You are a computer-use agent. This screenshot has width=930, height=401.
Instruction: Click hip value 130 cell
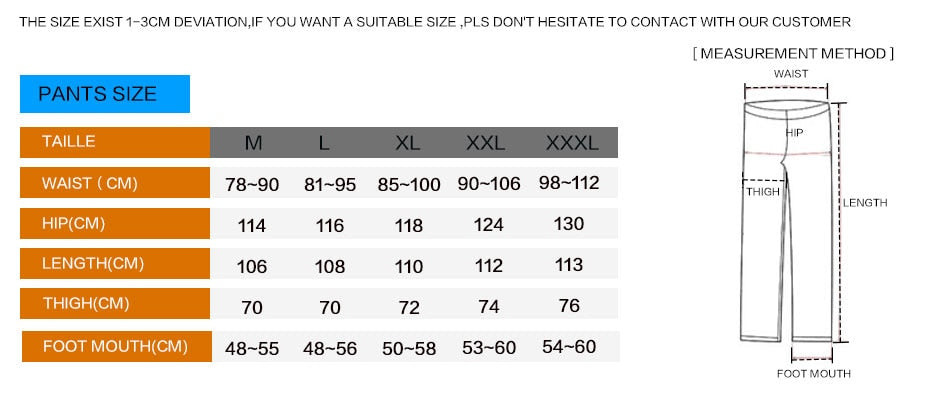coord(569,224)
